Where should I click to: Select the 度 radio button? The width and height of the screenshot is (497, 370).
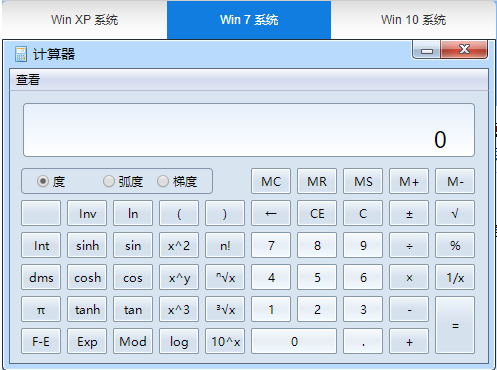(x=43, y=181)
